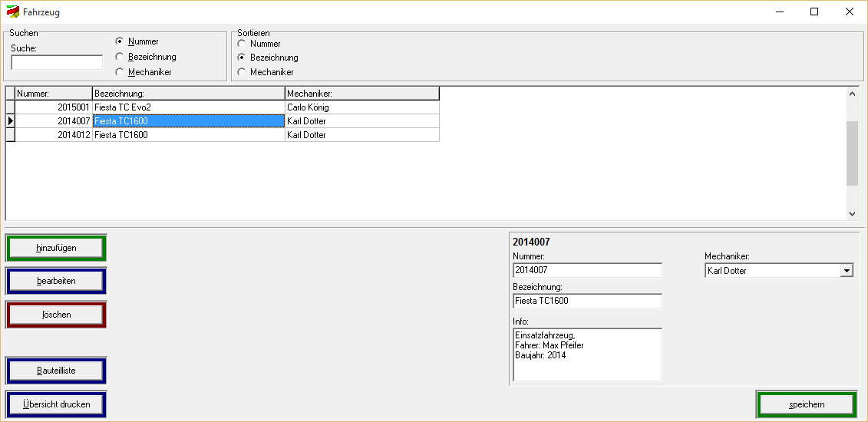Screen dimensions: 868x422
Task: Click the Bezeichnung field with Fiesta TC1600
Action: click(x=587, y=302)
